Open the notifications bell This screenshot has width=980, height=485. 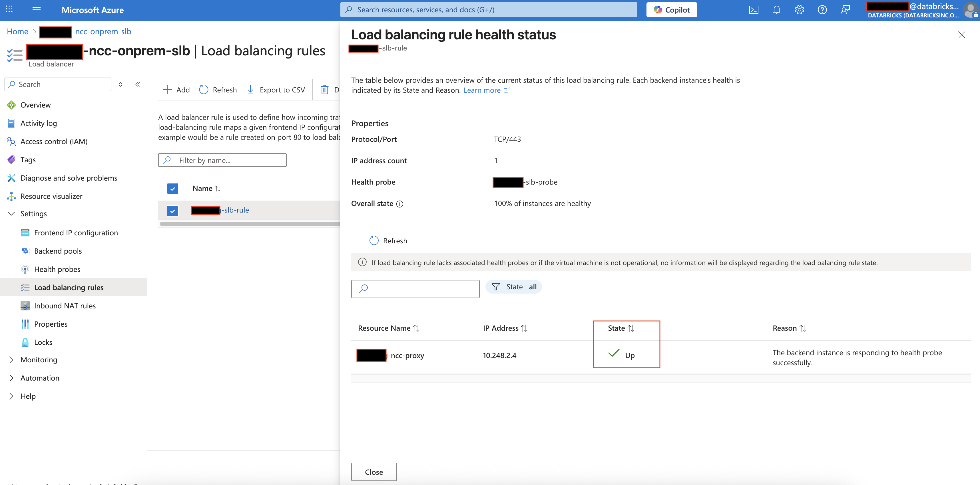(776, 9)
